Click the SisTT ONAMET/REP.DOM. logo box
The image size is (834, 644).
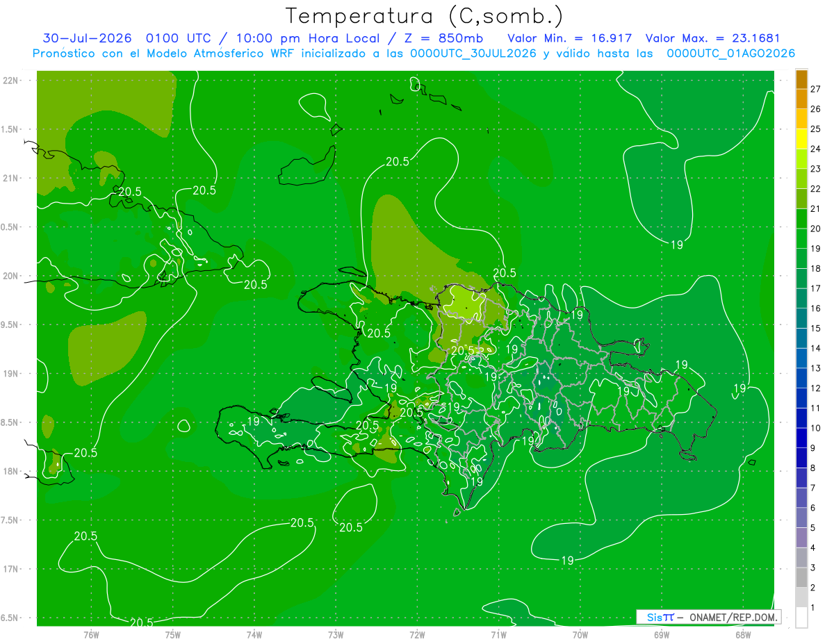point(708,617)
